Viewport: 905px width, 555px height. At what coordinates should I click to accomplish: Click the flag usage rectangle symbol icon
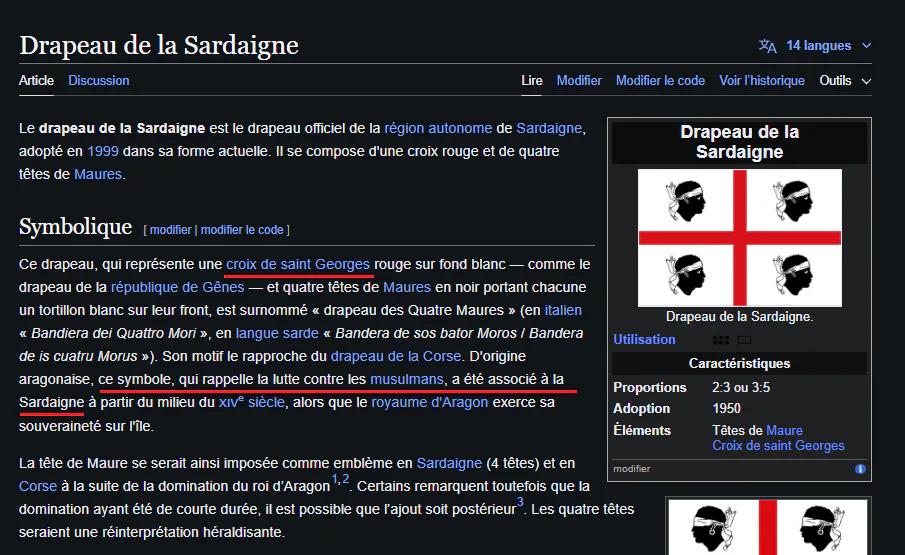coord(745,340)
